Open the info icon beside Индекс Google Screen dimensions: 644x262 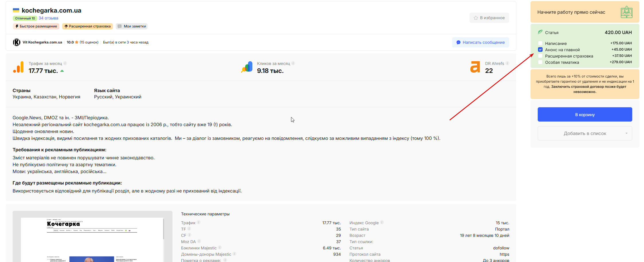pyautogui.click(x=382, y=223)
